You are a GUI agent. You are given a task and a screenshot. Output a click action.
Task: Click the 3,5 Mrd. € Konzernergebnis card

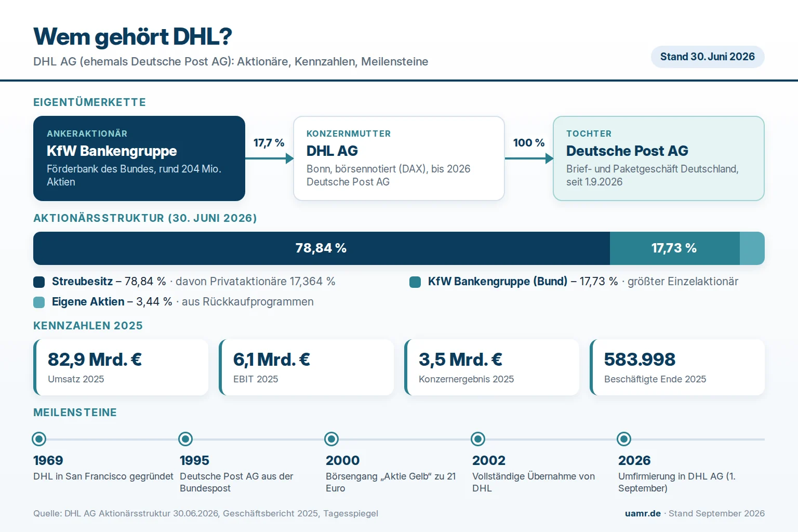492,367
